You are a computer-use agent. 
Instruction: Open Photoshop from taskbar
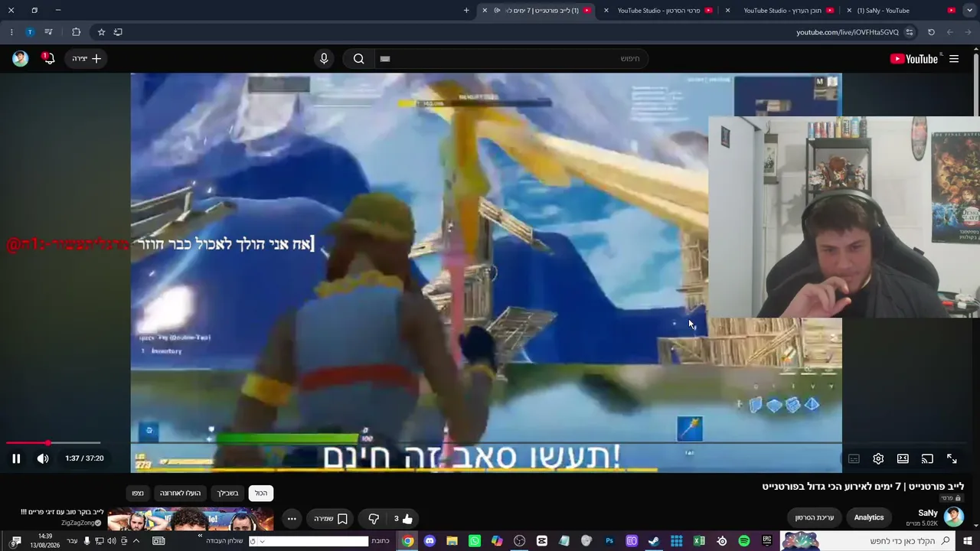point(609,541)
